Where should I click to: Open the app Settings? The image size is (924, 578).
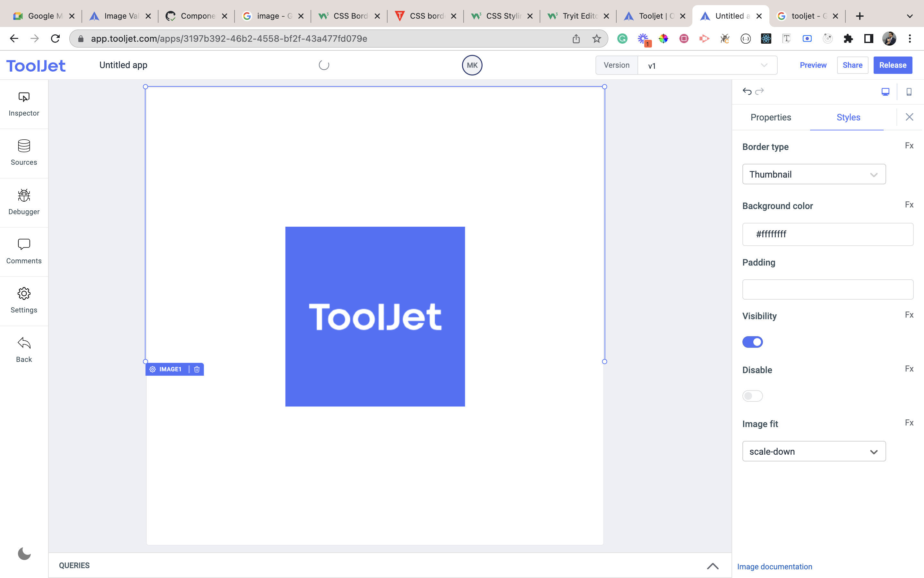pyautogui.click(x=24, y=301)
